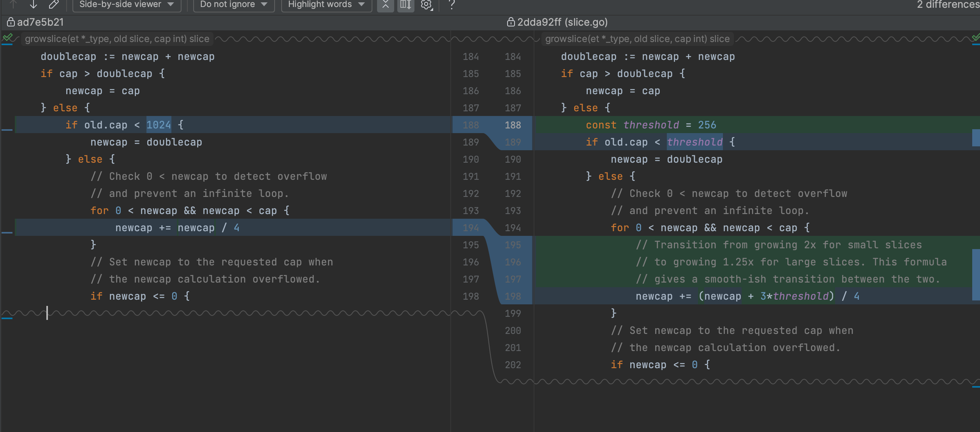Click '// gives a smooth-ish transition' comment
Image resolution: width=980 pixels, height=432 pixels.
(x=788, y=279)
